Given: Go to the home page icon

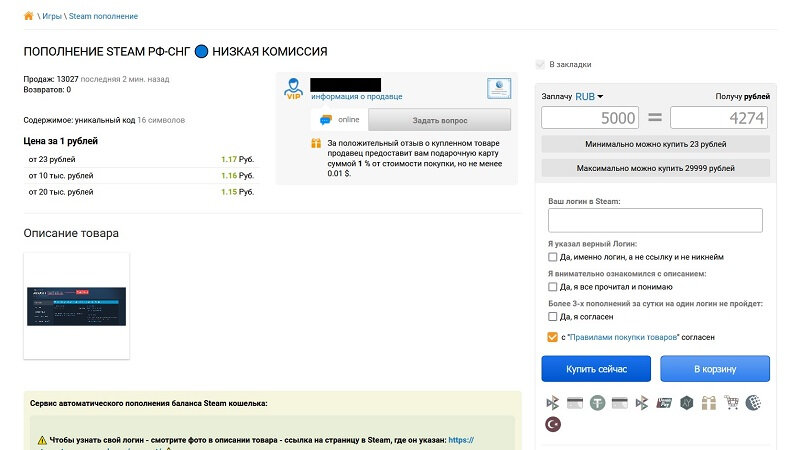Looking at the screenshot, I should tap(29, 16).
